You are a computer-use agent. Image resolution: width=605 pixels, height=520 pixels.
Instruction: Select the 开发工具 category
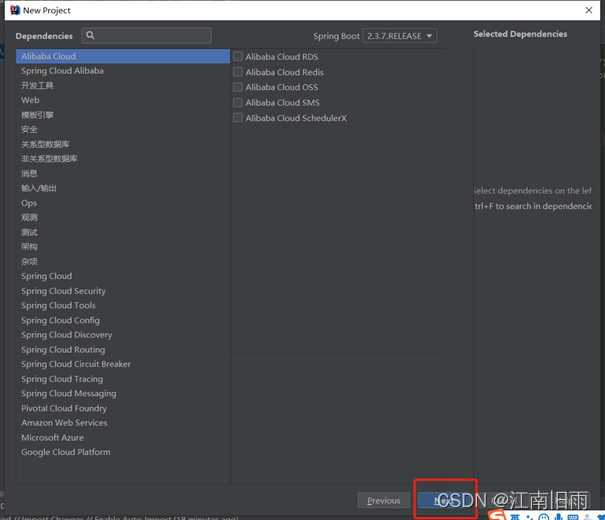[x=123, y=86]
